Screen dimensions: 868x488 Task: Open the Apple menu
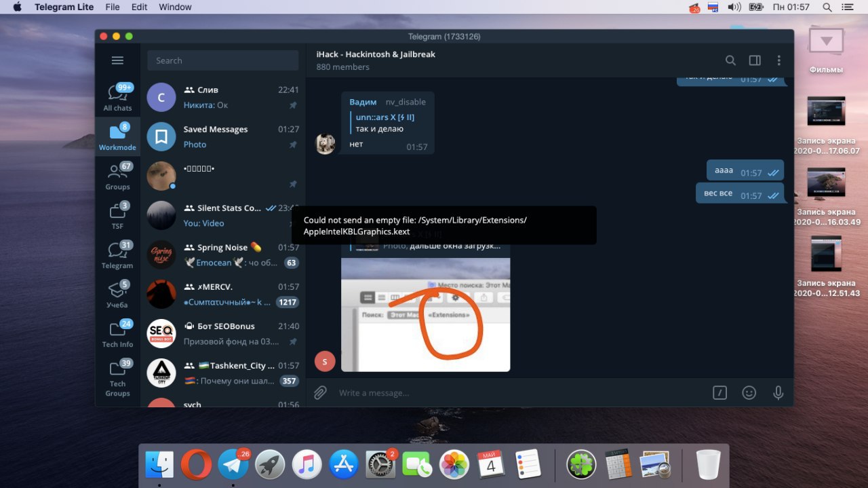point(17,7)
